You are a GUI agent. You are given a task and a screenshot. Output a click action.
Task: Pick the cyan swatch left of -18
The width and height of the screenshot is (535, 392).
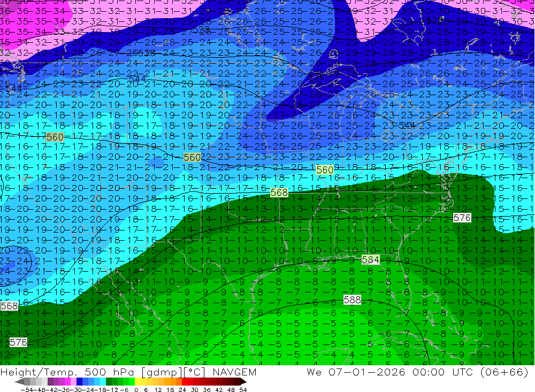tap(103, 381)
